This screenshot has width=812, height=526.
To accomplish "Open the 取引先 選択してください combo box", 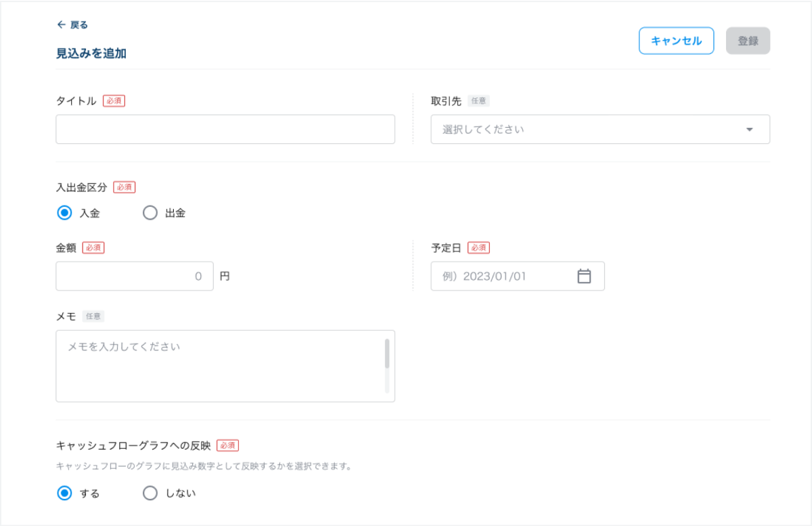I will [589, 129].
